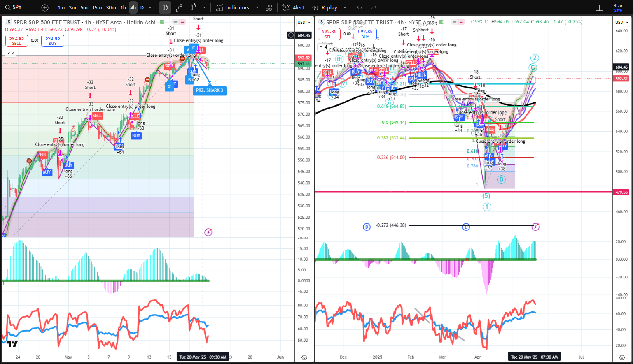Open USD currency dropdown on 4h chart
The width and height of the screenshot is (633, 364).
click(622, 22)
